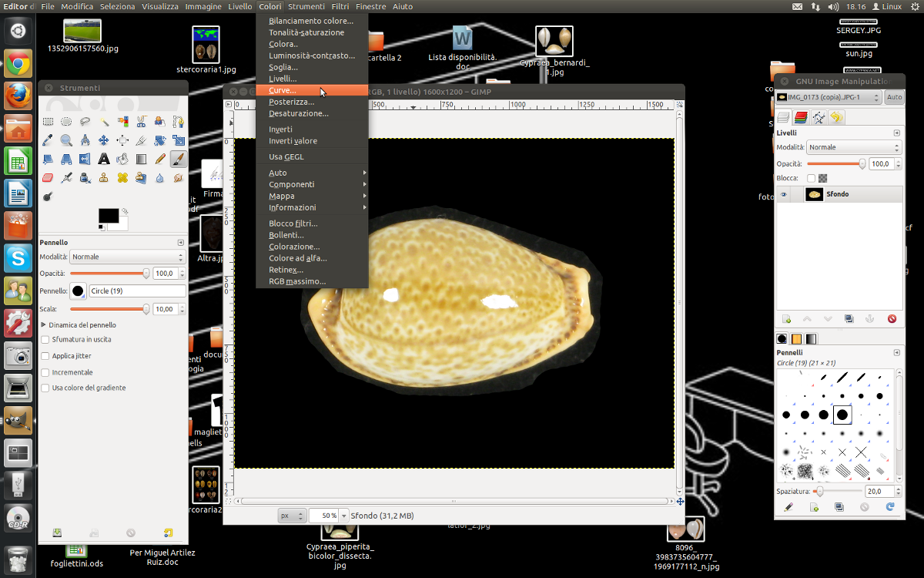Screen dimensions: 924x578
Task: Click the Auto button in dock
Action: point(894,97)
